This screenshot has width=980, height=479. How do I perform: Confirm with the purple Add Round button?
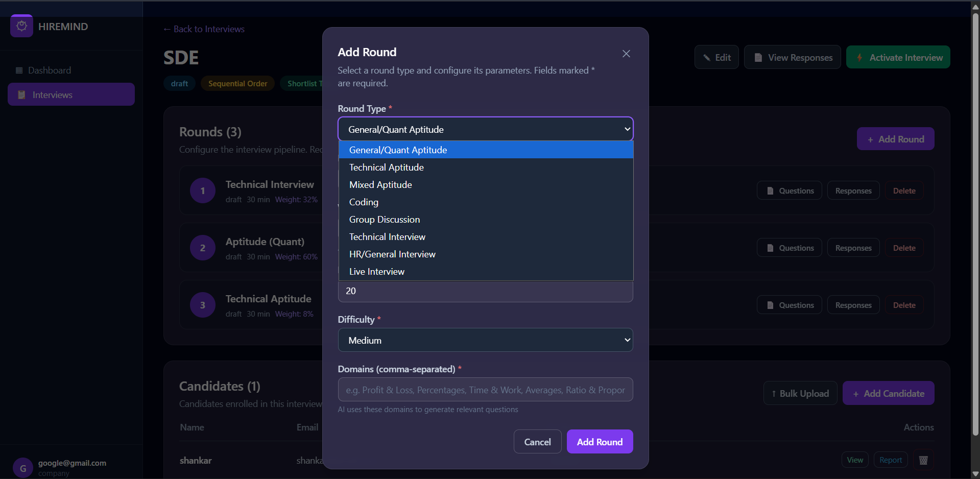(600, 442)
